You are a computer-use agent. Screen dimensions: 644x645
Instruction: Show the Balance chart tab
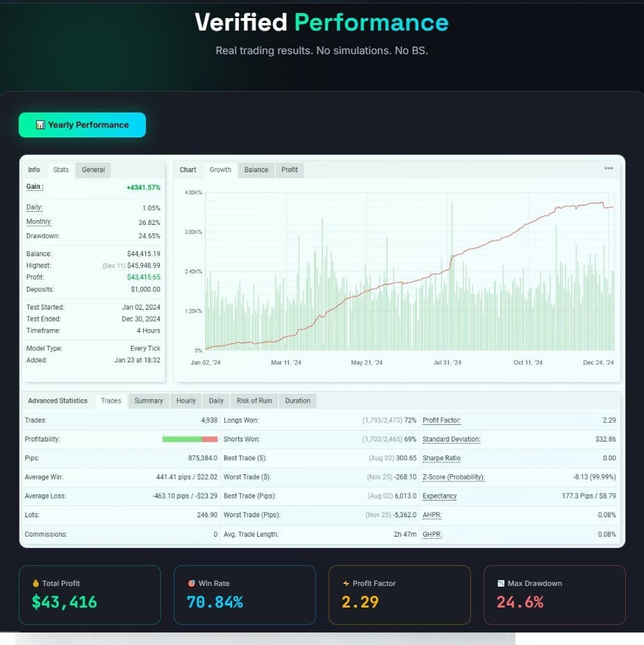[x=256, y=170]
